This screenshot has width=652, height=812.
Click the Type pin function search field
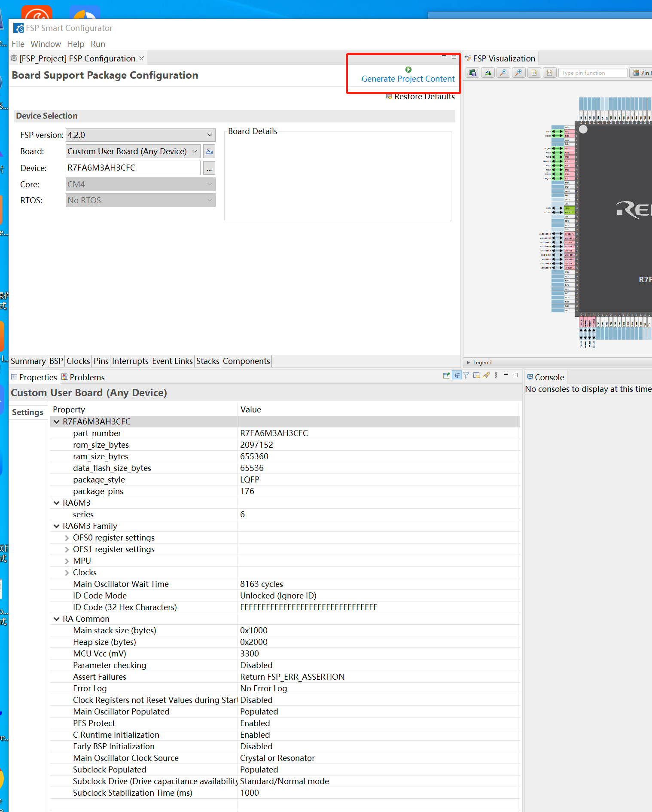point(593,73)
